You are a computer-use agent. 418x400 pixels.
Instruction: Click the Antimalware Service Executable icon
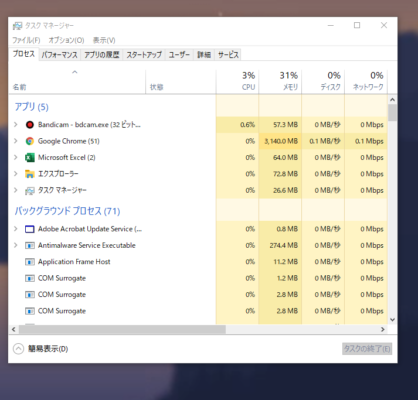pyautogui.click(x=30, y=245)
